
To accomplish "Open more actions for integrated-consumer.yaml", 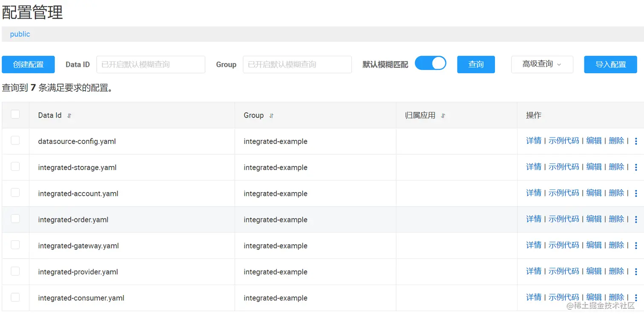I will (636, 298).
